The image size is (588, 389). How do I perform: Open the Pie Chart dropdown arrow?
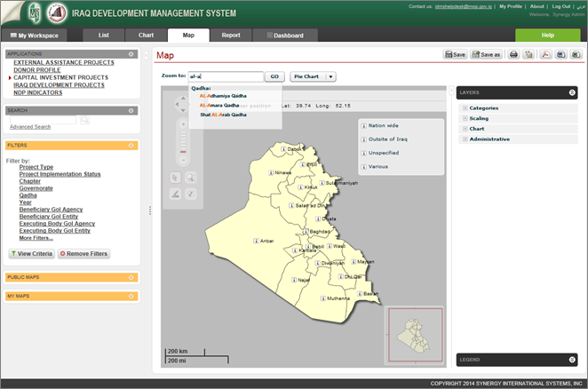click(x=330, y=76)
